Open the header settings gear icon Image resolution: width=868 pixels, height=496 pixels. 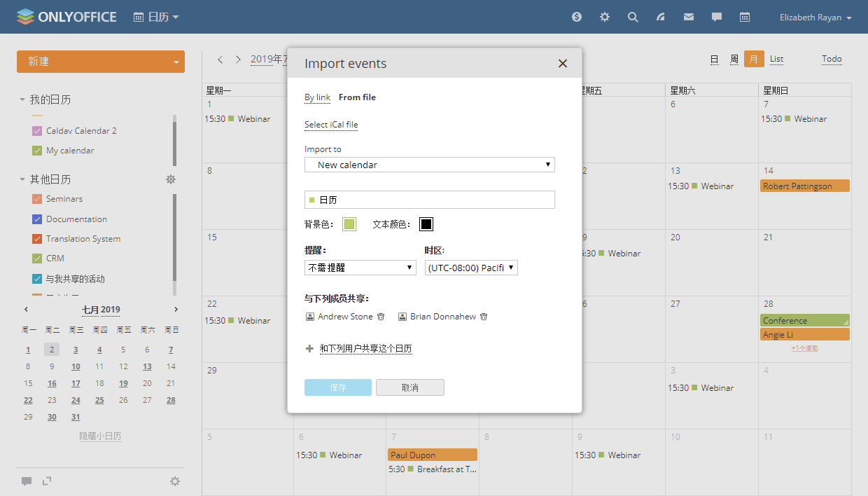(605, 17)
